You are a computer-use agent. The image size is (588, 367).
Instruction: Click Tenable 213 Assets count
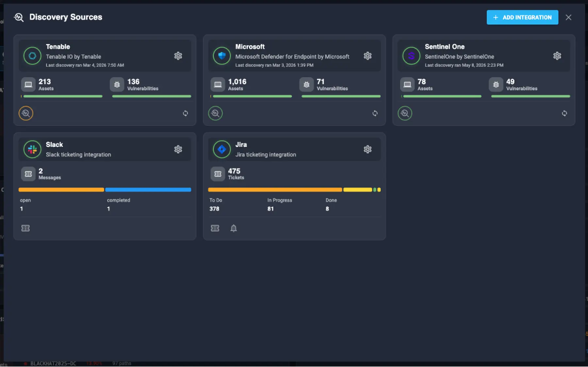45,81
